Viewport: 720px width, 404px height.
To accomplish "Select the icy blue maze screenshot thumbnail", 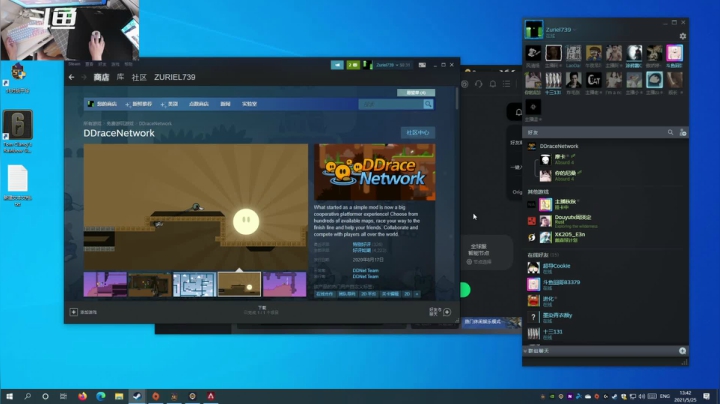I will tap(195, 284).
